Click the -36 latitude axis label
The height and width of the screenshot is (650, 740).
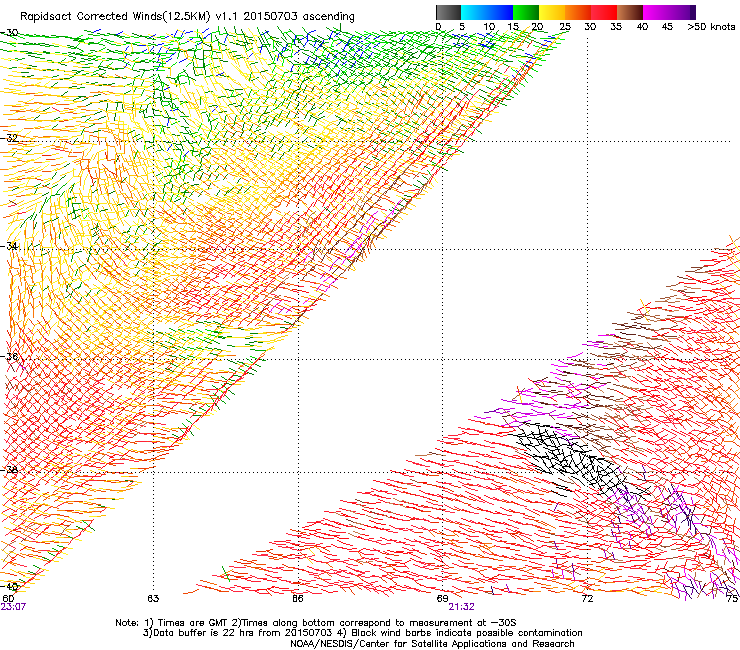coord(9,356)
